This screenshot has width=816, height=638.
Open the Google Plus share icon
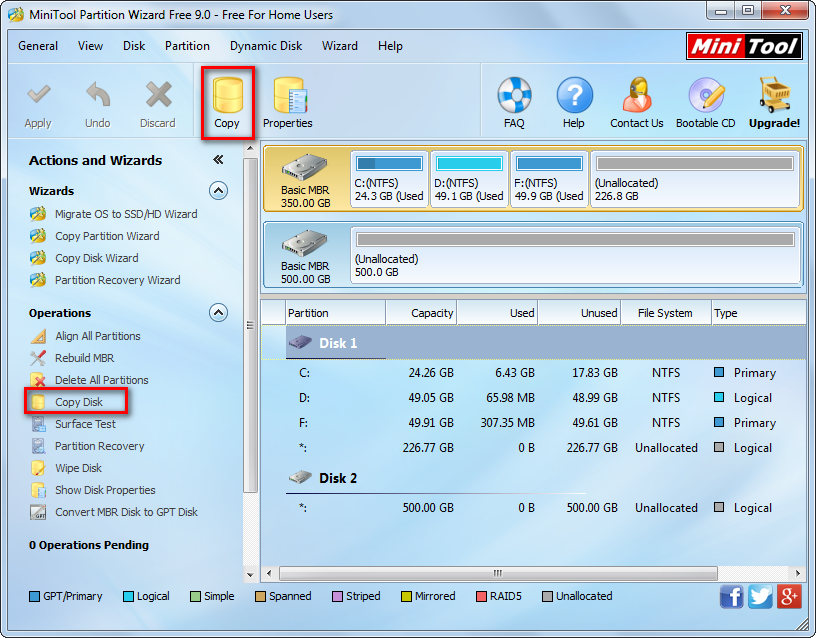tap(789, 596)
